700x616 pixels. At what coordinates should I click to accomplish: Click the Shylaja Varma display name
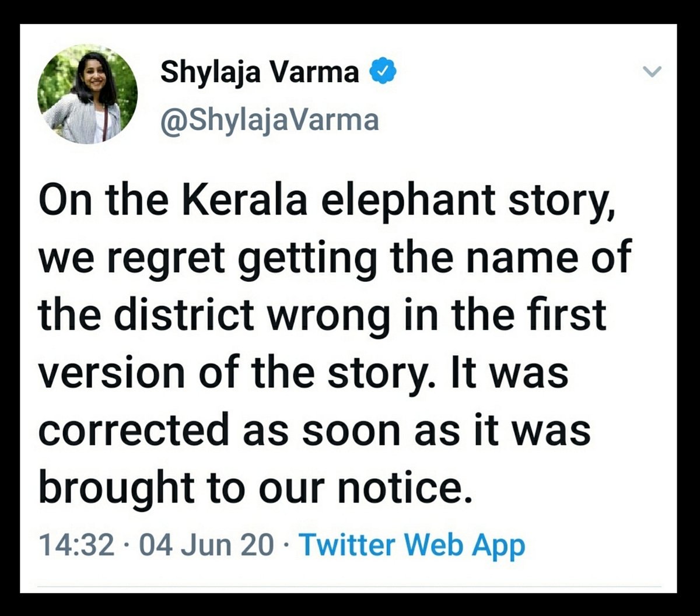(260, 73)
